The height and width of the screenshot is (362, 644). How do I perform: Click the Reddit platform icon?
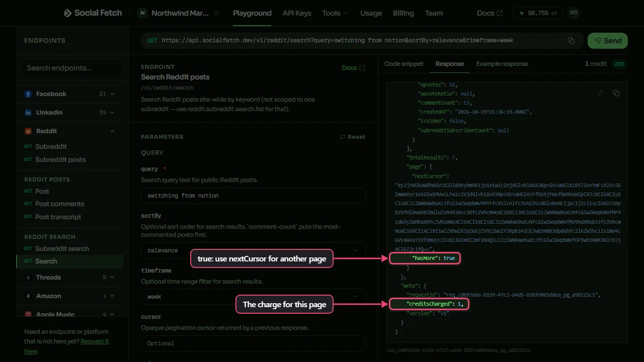(28, 131)
